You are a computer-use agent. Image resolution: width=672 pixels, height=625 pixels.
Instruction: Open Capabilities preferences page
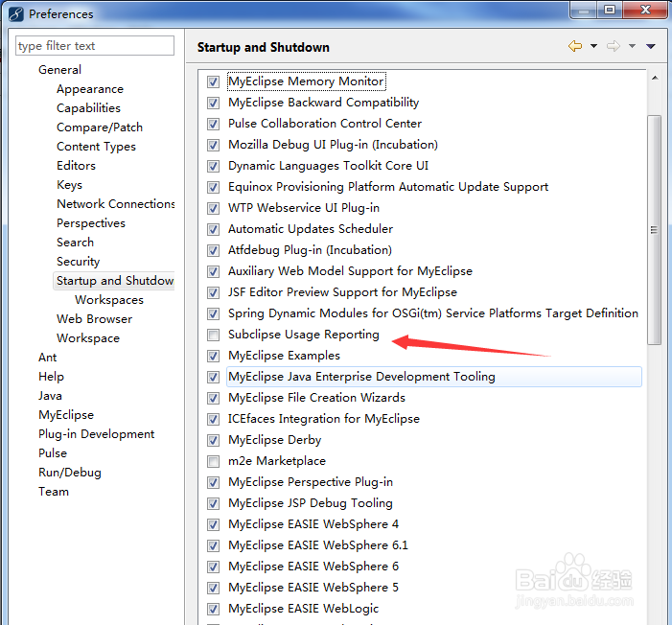pos(88,108)
